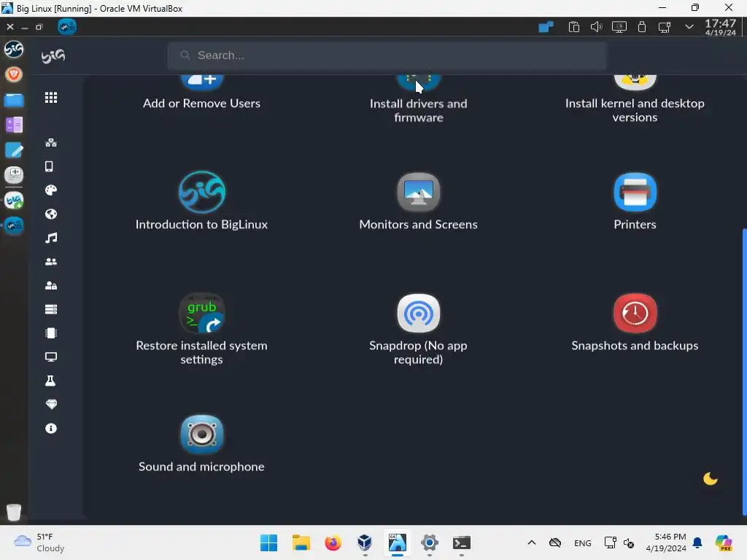The image size is (747, 560).
Task: Select the chip hardware category icon
Action: click(x=51, y=332)
